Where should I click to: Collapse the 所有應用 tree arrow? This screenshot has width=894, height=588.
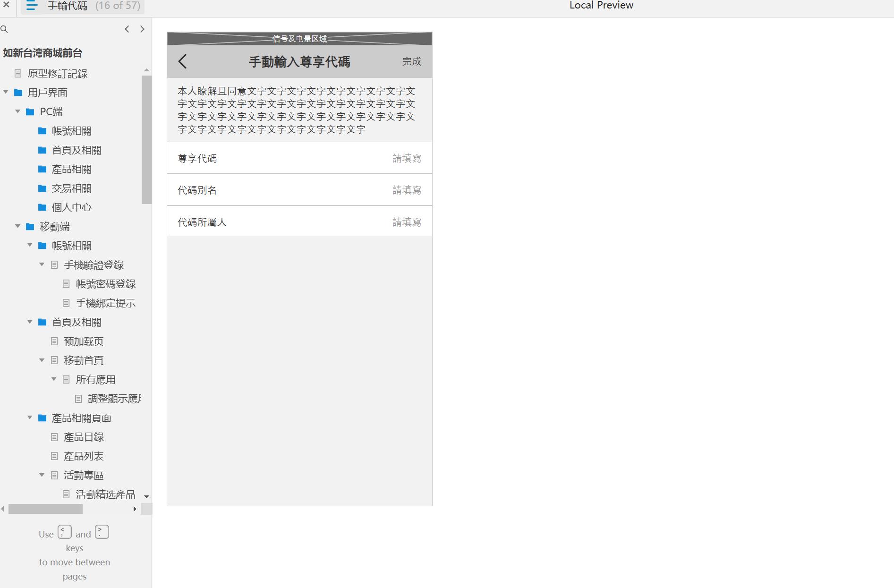click(x=54, y=379)
